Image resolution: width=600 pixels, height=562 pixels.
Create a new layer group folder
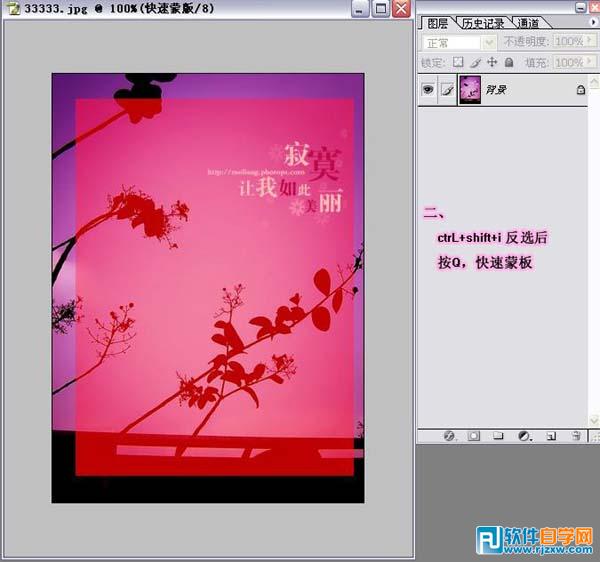(x=498, y=436)
